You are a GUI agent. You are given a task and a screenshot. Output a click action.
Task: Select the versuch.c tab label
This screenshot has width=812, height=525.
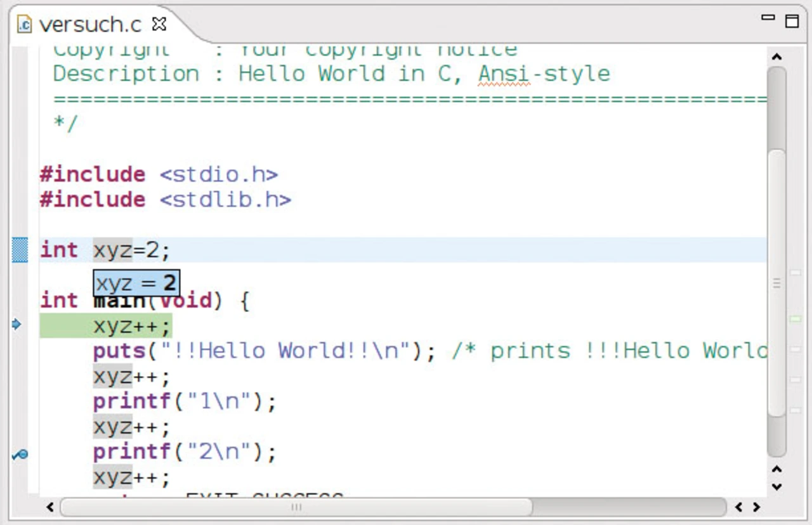click(x=90, y=25)
